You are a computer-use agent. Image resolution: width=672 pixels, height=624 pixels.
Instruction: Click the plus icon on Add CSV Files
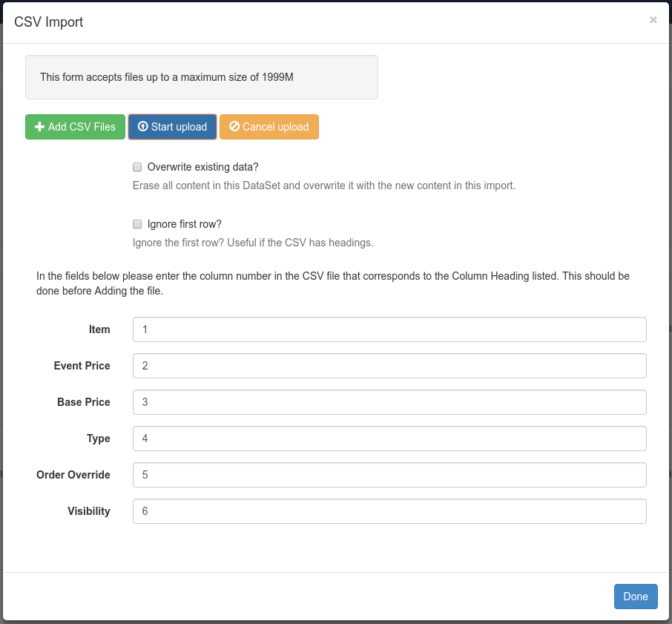click(39, 127)
